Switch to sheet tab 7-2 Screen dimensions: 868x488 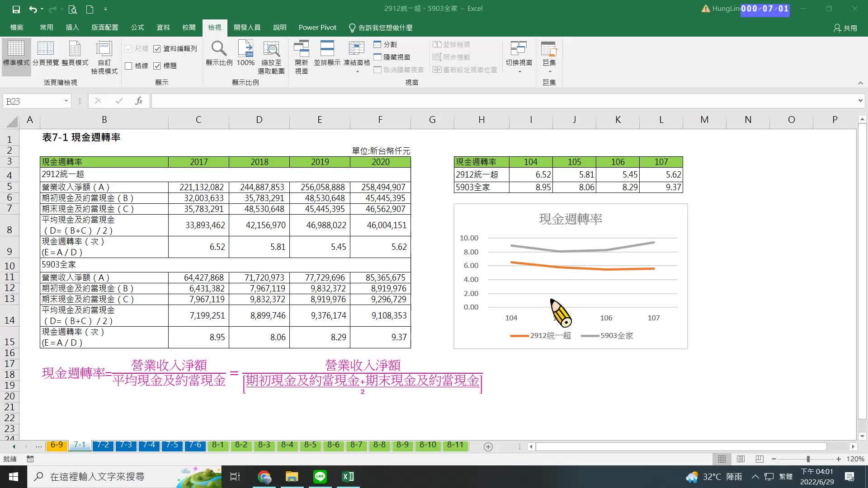(103, 445)
